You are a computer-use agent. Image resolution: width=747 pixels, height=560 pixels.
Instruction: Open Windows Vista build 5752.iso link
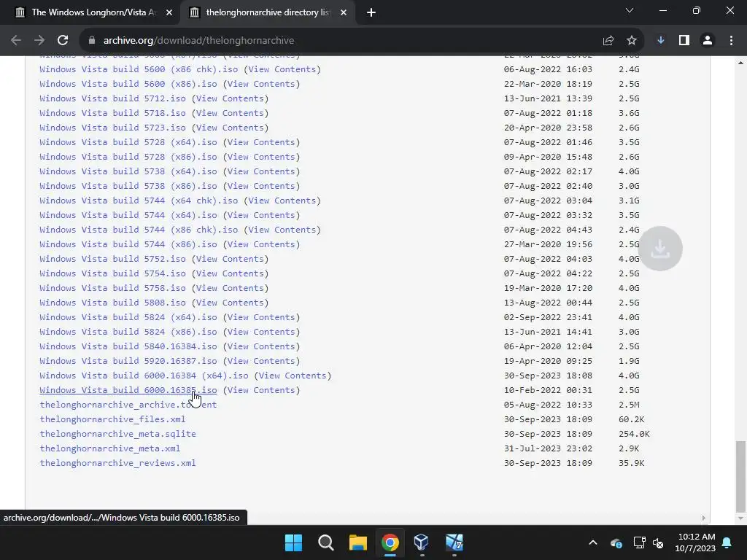pos(112,259)
